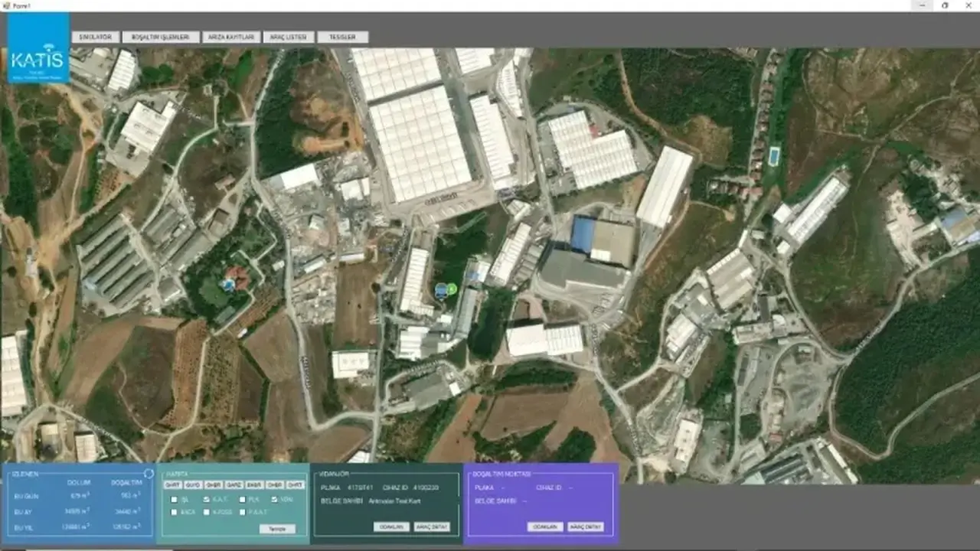Click Odaklan in the Vidanjör panel

coord(391,527)
